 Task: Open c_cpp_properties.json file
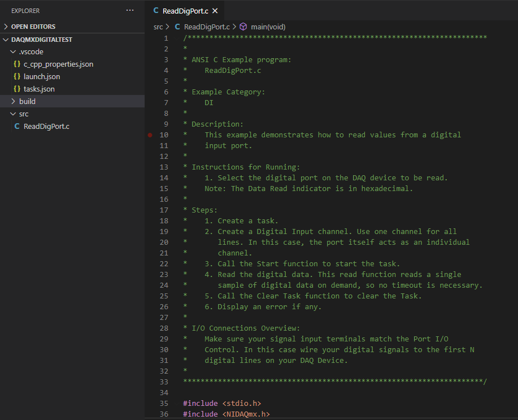[58, 64]
